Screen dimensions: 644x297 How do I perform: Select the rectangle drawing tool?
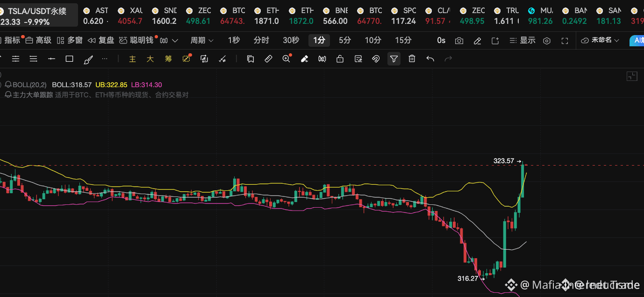coord(69,59)
